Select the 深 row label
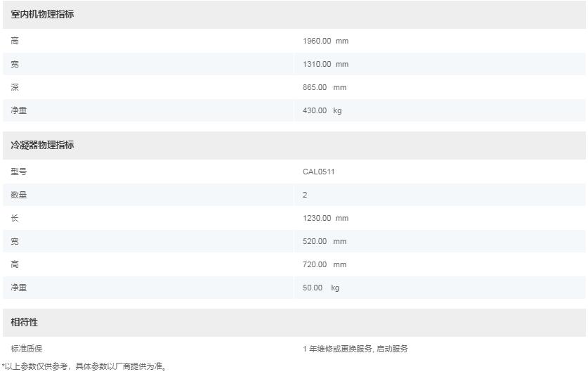 tap(15, 87)
